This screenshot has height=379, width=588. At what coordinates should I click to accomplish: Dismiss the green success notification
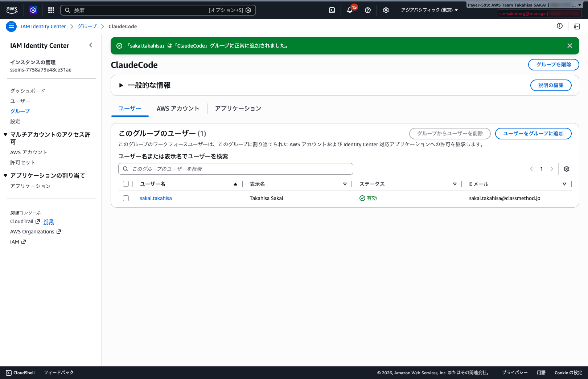tap(570, 46)
